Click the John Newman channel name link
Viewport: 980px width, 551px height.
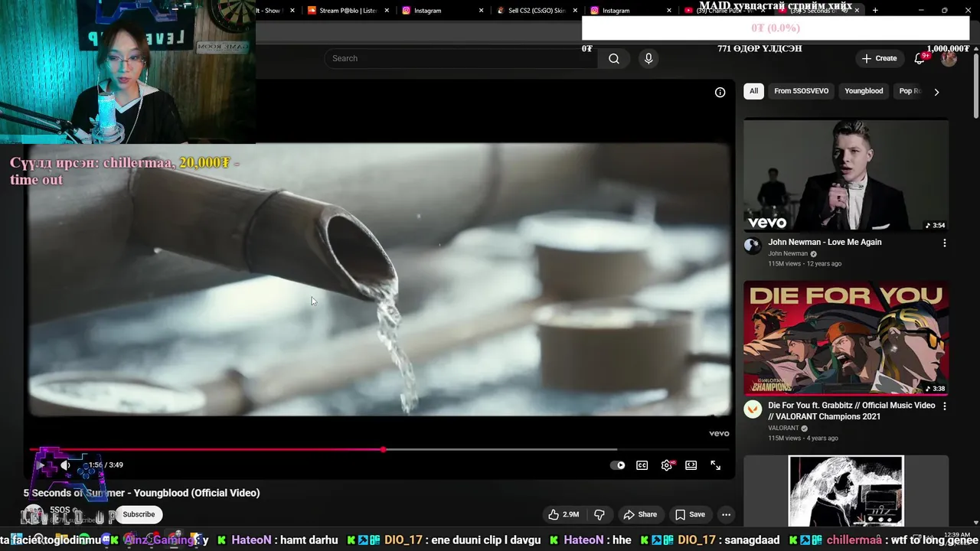788,253
